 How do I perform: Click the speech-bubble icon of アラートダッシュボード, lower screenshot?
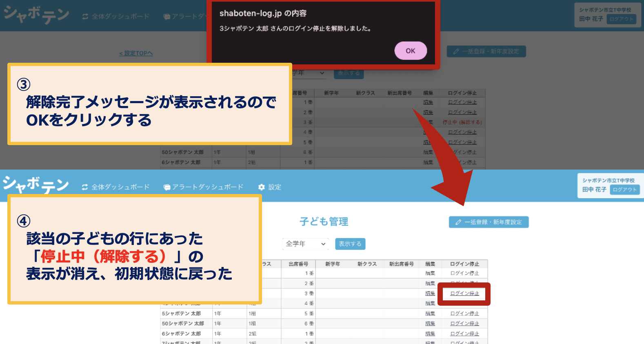click(167, 187)
